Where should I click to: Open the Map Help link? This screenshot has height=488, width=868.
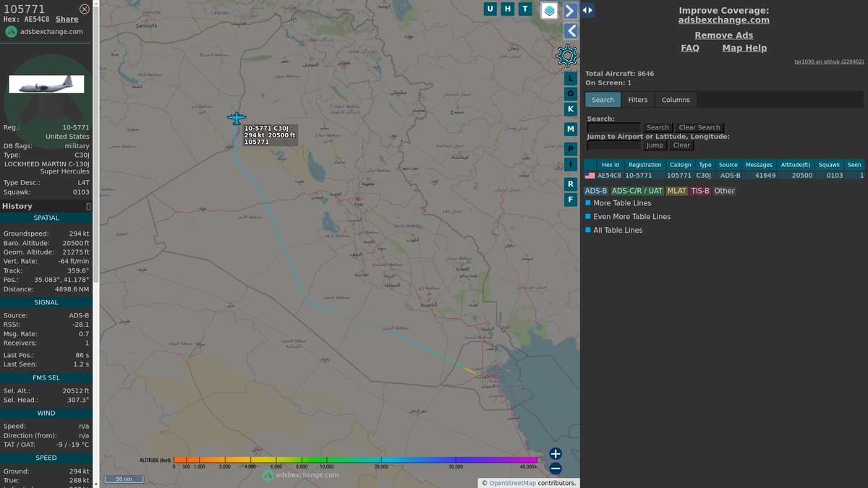(744, 48)
